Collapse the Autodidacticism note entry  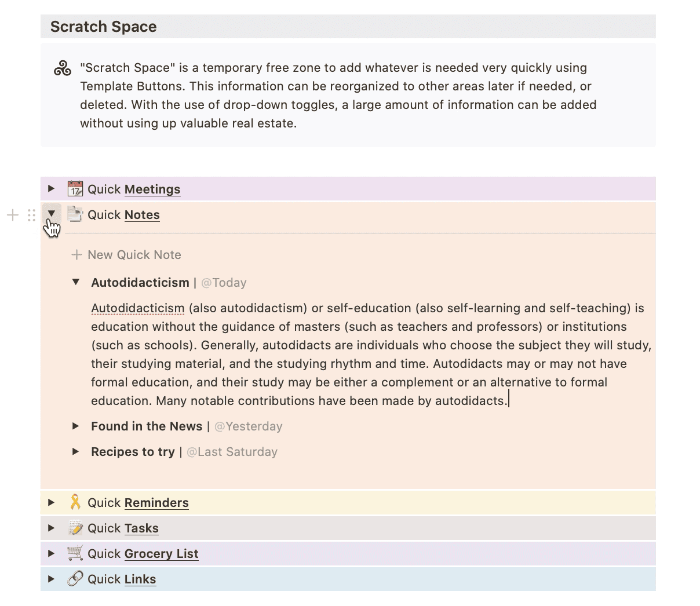click(x=76, y=282)
